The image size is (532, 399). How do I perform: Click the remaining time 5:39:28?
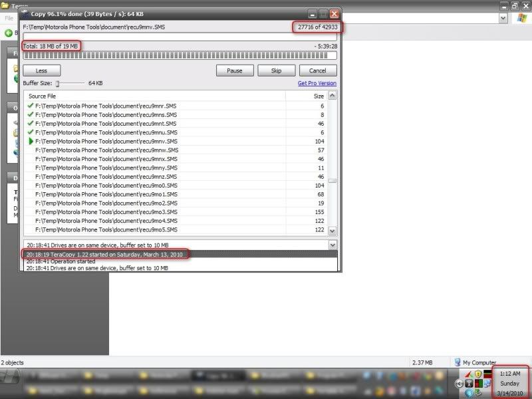[326, 46]
